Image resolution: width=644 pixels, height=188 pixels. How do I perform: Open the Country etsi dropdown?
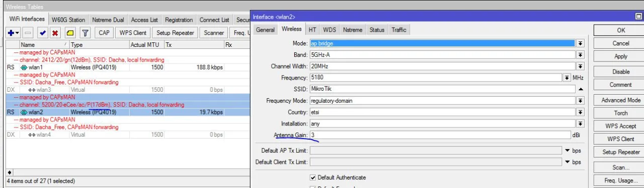(581, 112)
